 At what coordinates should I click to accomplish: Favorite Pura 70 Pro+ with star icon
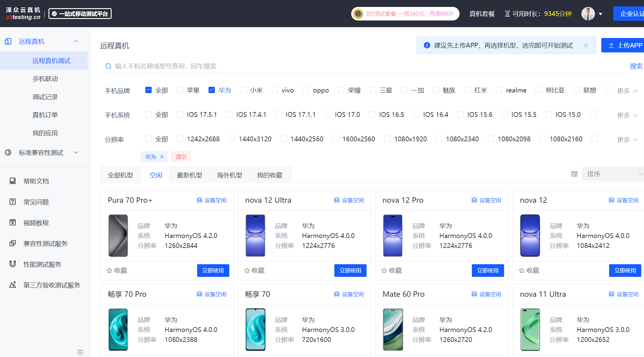(x=109, y=271)
